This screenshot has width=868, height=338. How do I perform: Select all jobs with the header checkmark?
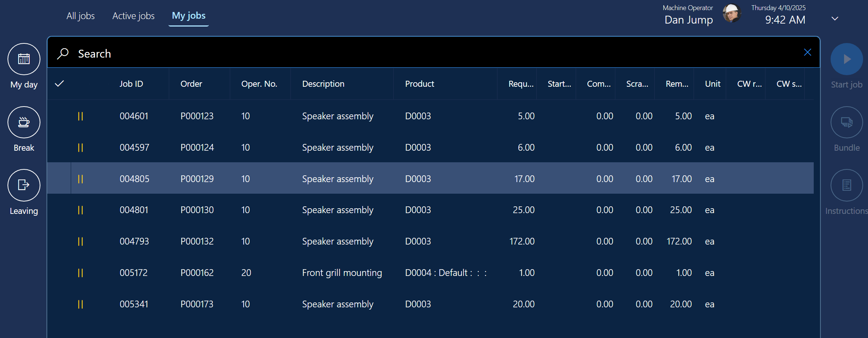click(x=59, y=84)
